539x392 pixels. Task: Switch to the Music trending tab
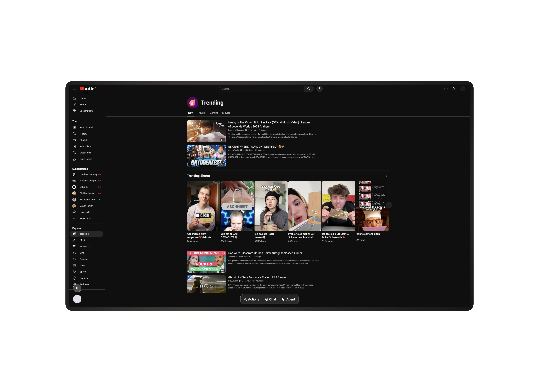click(202, 113)
